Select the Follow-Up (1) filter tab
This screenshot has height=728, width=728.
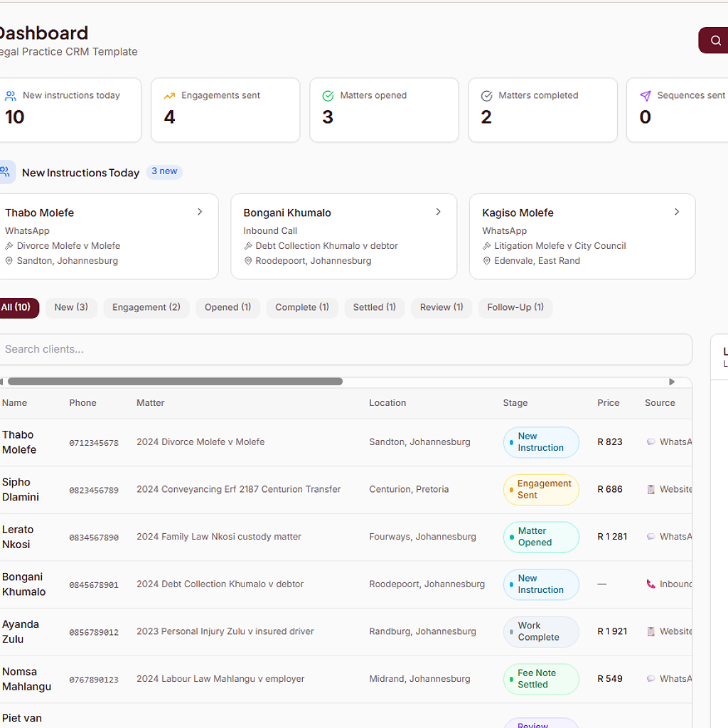point(515,308)
